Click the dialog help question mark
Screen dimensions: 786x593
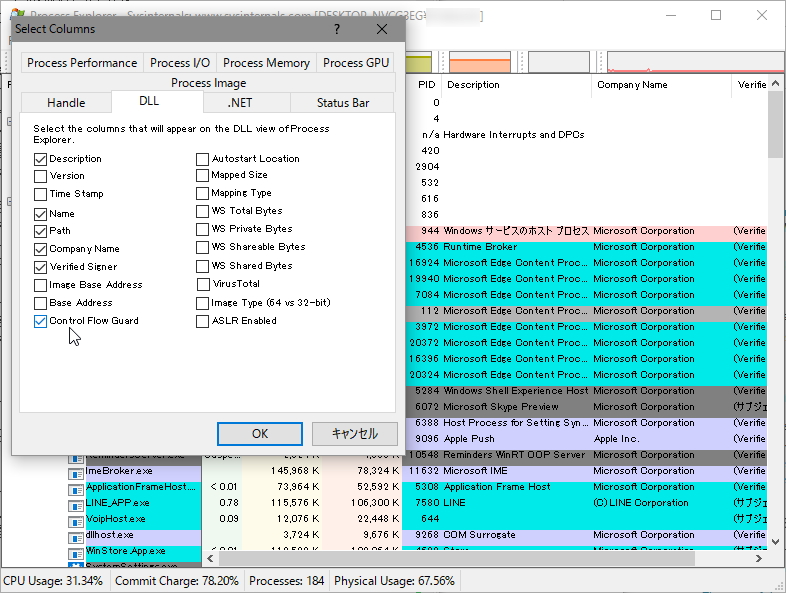337,29
